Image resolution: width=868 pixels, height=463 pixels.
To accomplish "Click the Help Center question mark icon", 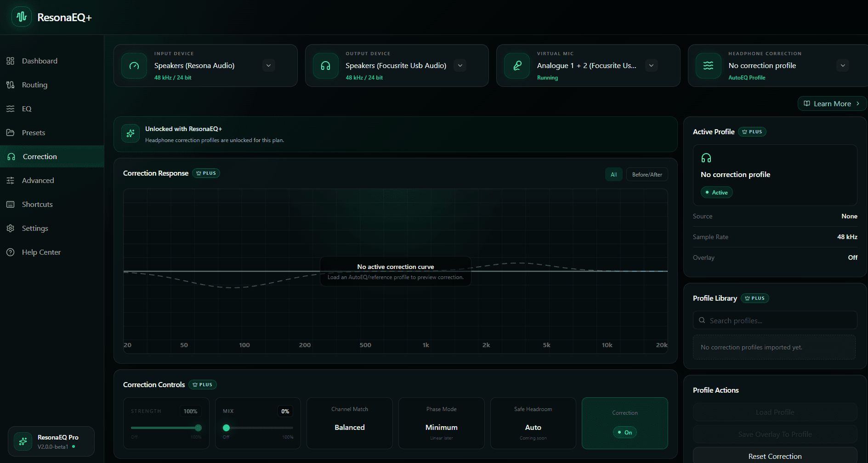I will point(11,252).
